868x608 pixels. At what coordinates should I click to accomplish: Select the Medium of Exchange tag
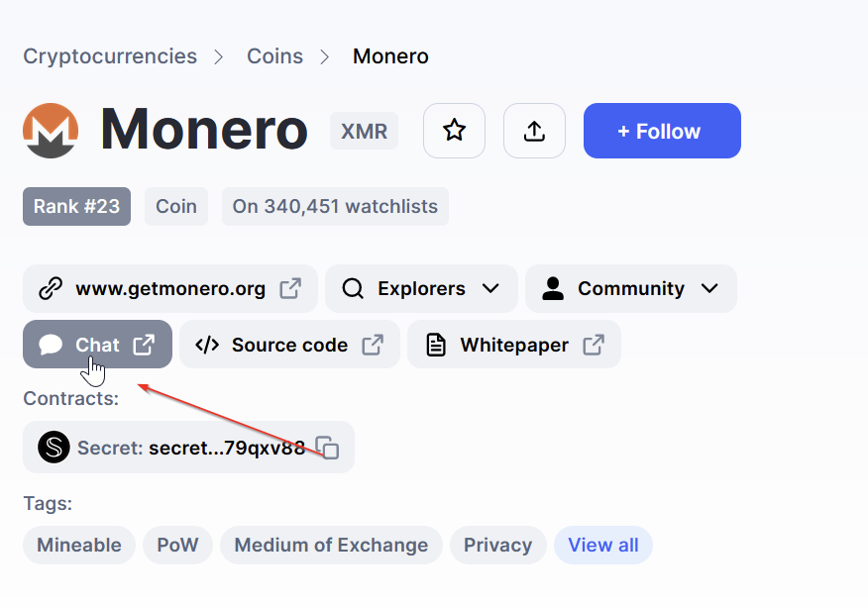coord(331,545)
